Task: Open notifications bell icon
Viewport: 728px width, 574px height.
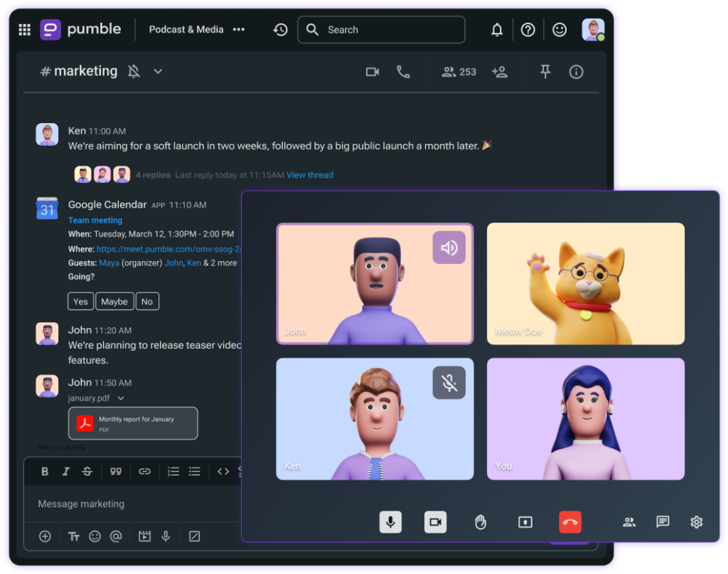Action: [x=497, y=30]
